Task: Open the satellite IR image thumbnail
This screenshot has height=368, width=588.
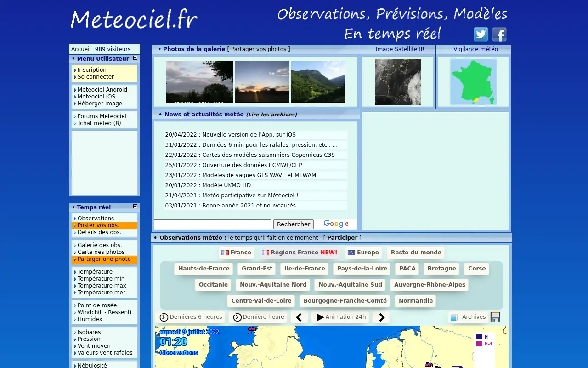Action: tap(398, 82)
